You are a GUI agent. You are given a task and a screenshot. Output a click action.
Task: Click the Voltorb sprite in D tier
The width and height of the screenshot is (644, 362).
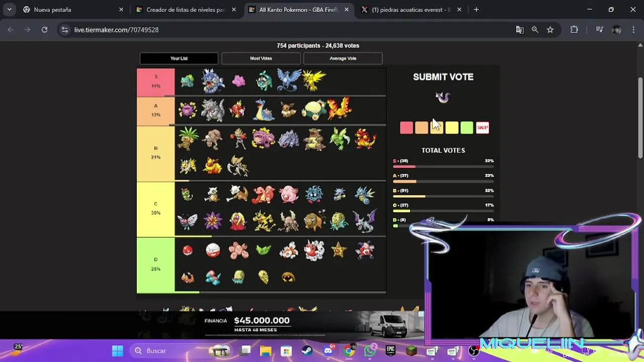pos(187,250)
